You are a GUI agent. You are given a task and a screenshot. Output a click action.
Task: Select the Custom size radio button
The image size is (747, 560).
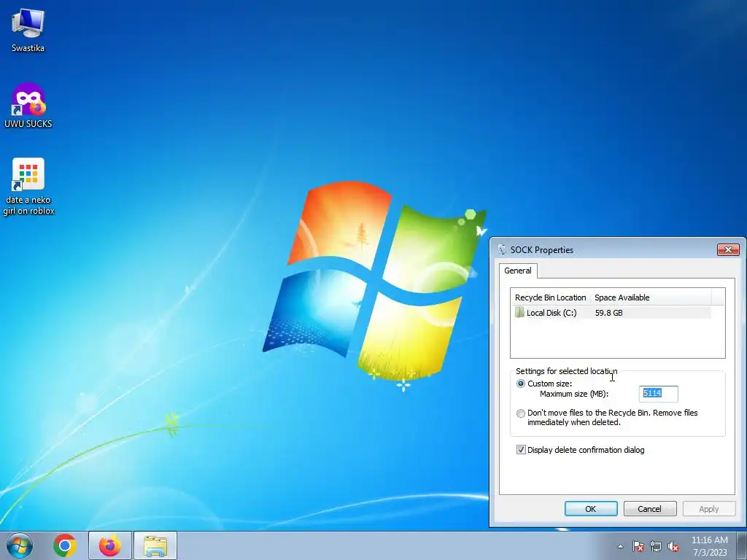(x=521, y=384)
